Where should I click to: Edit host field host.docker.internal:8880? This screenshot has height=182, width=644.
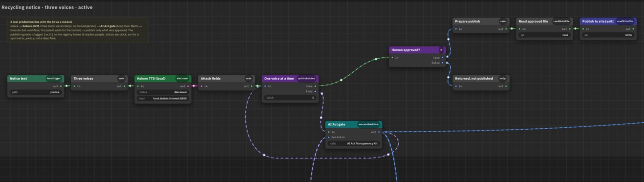tap(162, 98)
